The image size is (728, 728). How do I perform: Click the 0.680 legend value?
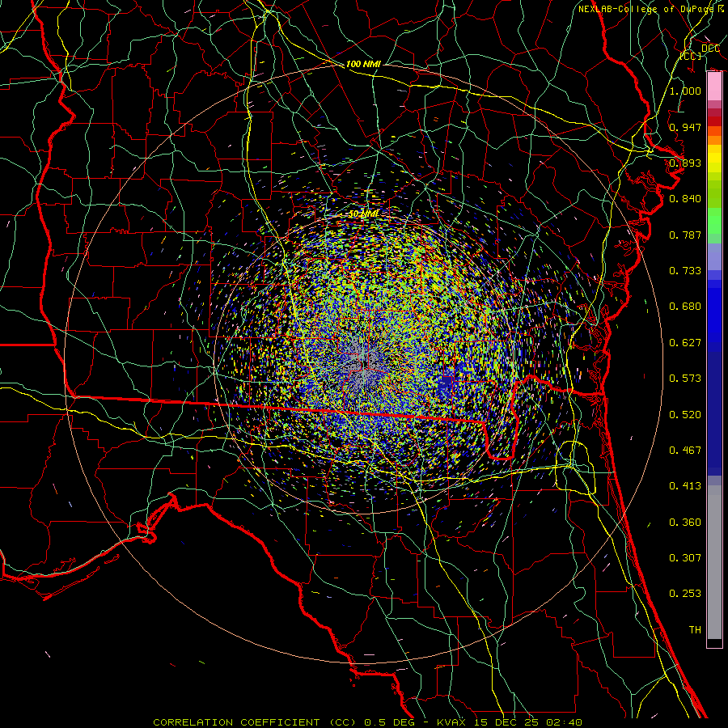685,306
